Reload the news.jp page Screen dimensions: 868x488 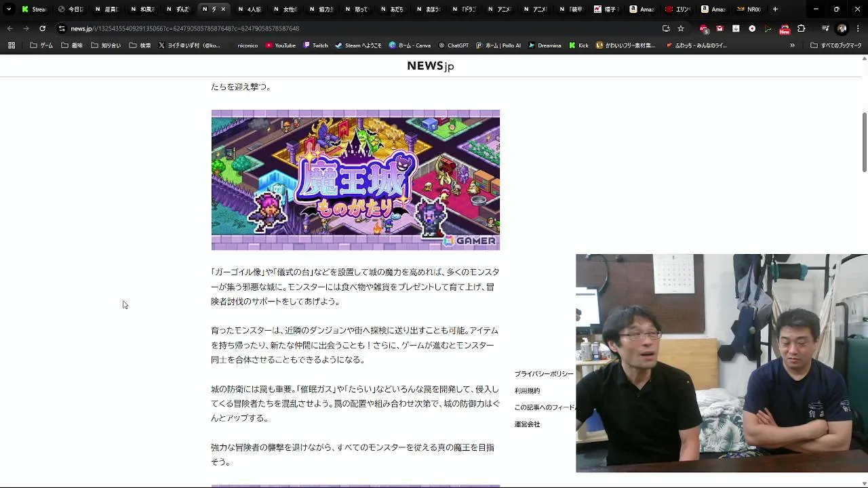pyautogui.click(x=42, y=28)
